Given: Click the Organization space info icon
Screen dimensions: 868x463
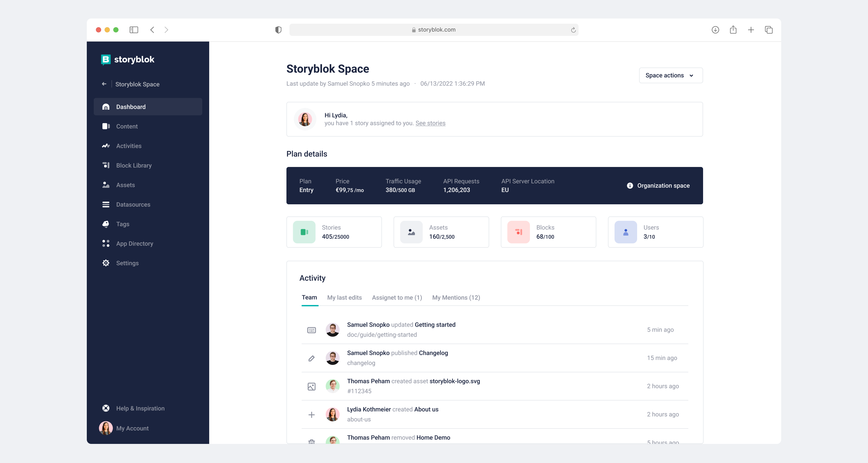Looking at the screenshot, I should pyautogui.click(x=630, y=185).
